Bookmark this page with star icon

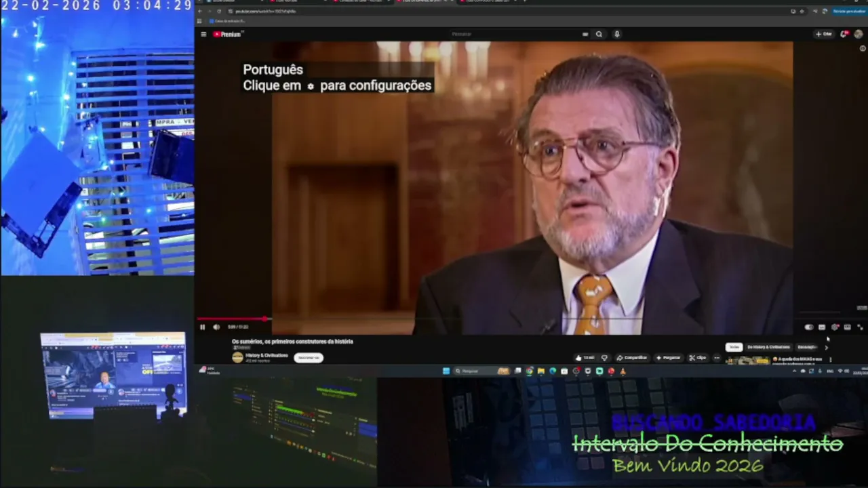(802, 12)
